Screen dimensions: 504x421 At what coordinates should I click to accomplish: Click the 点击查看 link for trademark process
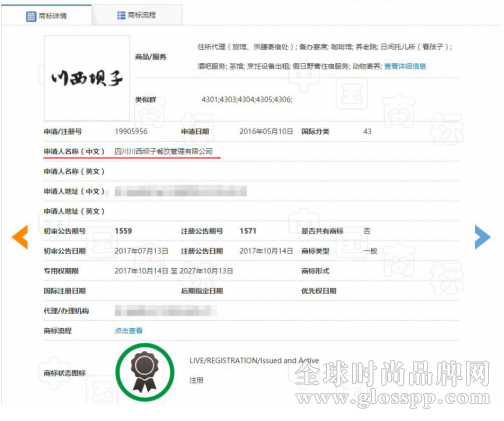pyautogui.click(x=129, y=331)
